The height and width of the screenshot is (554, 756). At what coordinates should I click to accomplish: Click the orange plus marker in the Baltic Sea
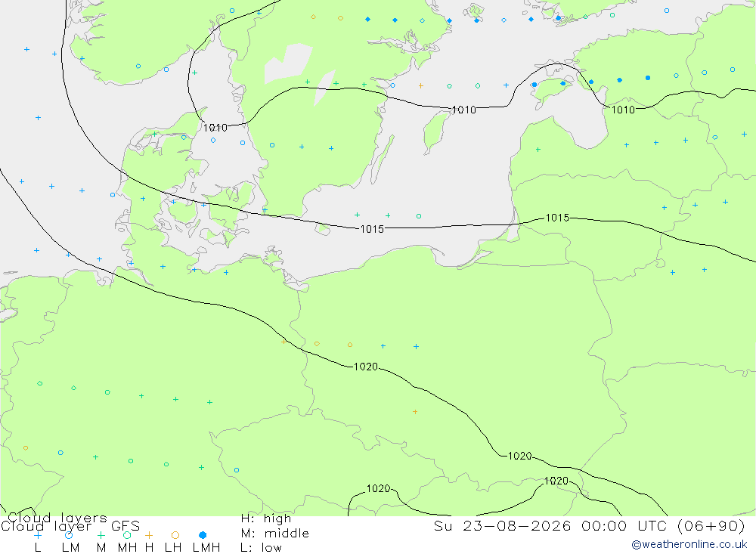coord(421,86)
